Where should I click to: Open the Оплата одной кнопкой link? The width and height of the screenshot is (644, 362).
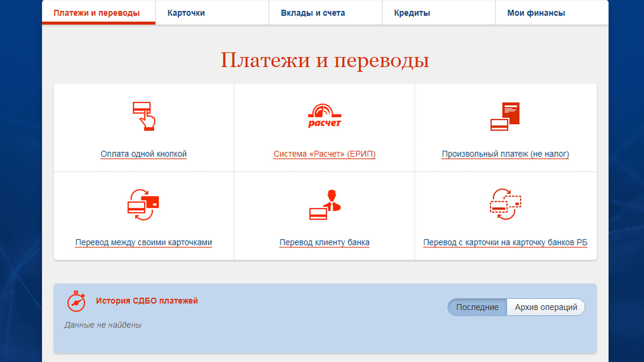click(144, 154)
